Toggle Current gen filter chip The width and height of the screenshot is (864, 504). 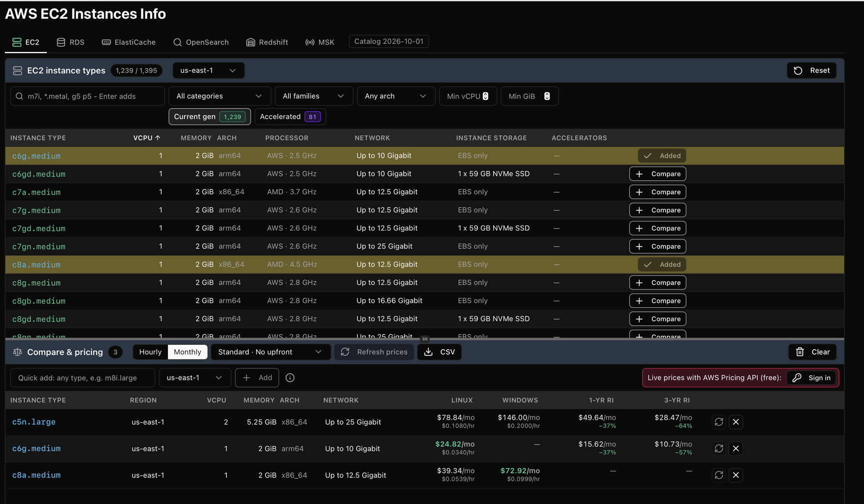tap(210, 117)
